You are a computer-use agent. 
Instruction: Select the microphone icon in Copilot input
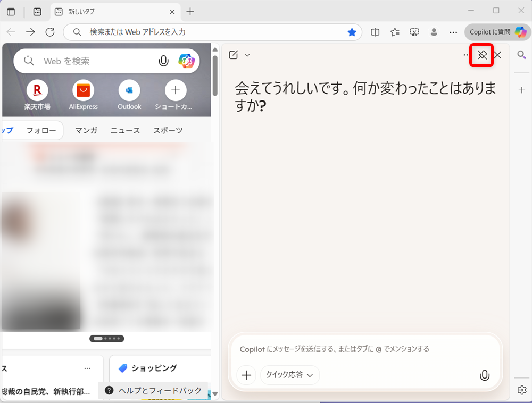(x=484, y=375)
